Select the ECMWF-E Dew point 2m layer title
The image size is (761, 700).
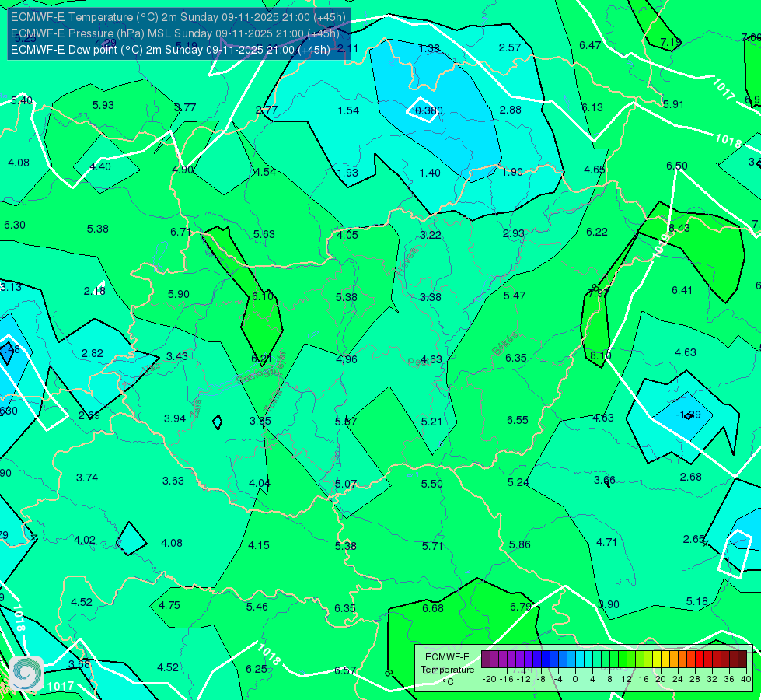(170, 50)
